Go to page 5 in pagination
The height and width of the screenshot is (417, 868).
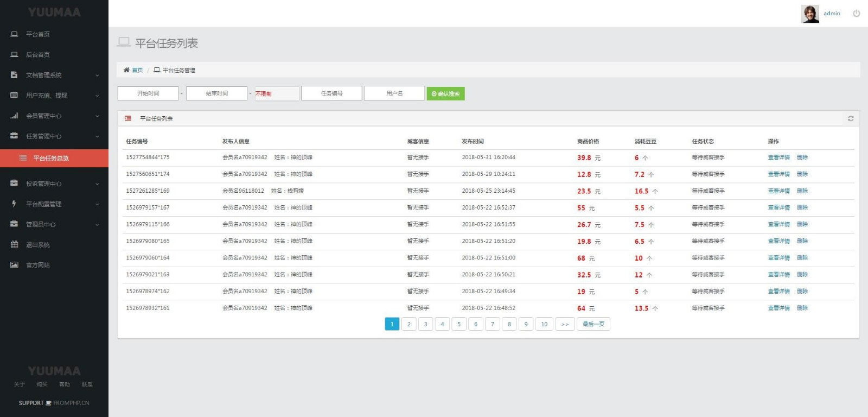[x=459, y=324]
